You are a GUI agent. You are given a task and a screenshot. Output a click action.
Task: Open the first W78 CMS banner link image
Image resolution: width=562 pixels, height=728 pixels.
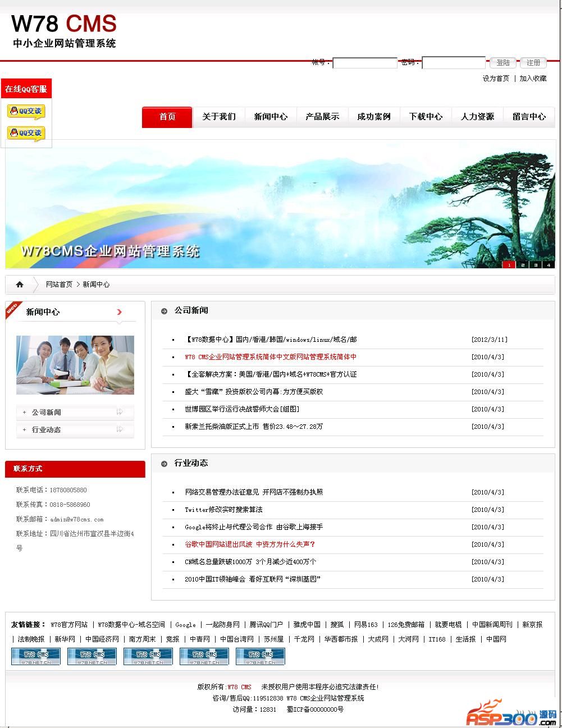click(36, 657)
